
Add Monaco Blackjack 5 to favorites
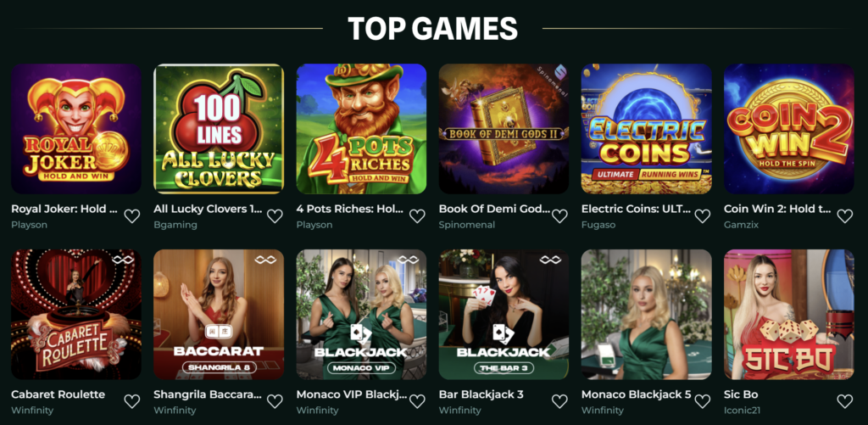pyautogui.click(x=703, y=401)
